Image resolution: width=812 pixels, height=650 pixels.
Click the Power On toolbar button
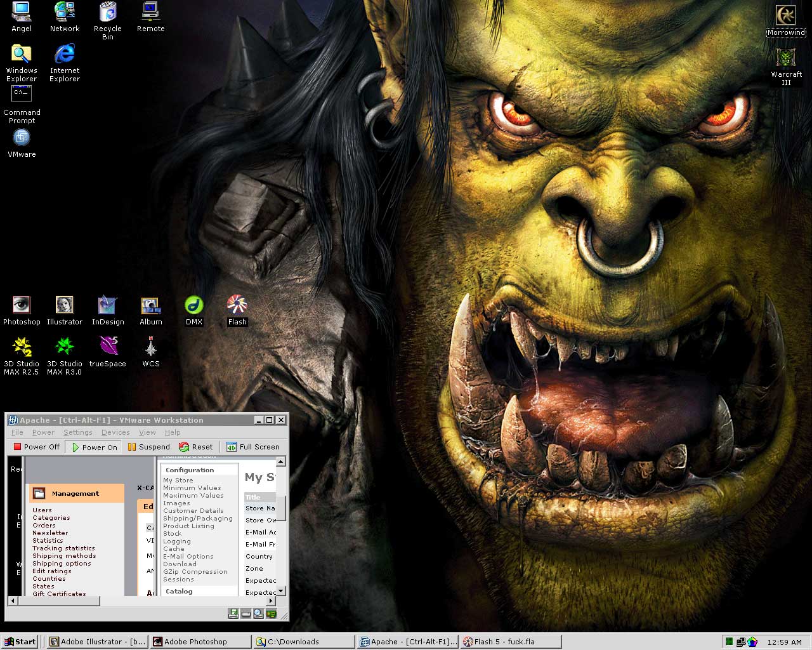(x=95, y=447)
